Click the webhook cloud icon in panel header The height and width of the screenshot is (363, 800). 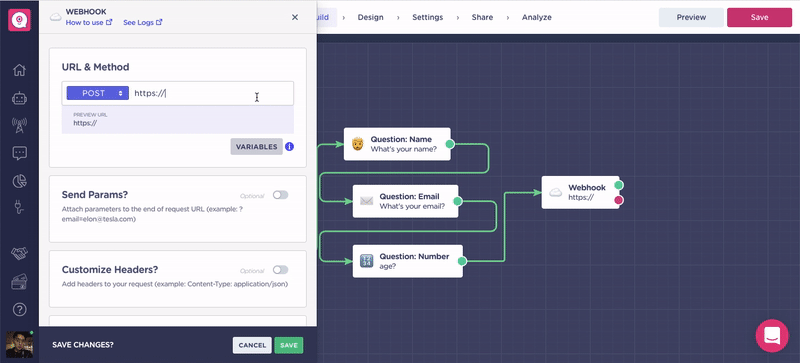56,17
